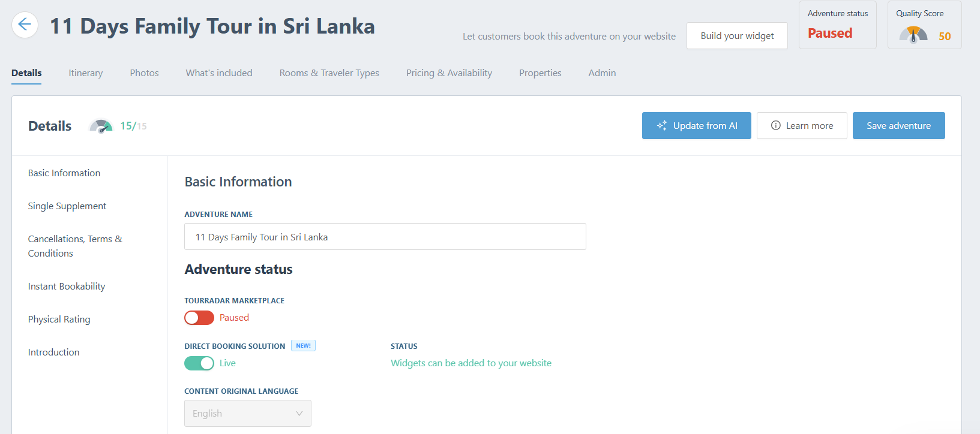Switch to the Itinerary tab
The height and width of the screenshot is (434, 980).
85,73
